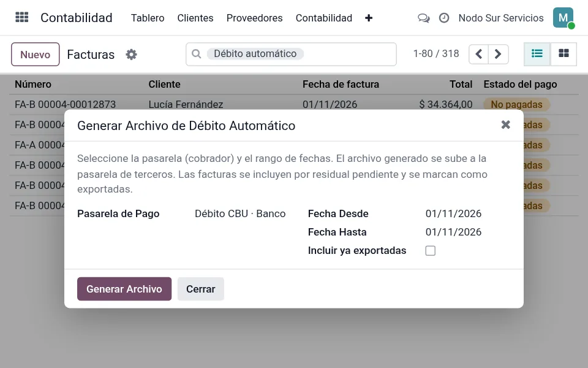Click the Facturas breadcrumb title
Image resolution: width=588 pixels, height=368 pixels.
(x=91, y=55)
